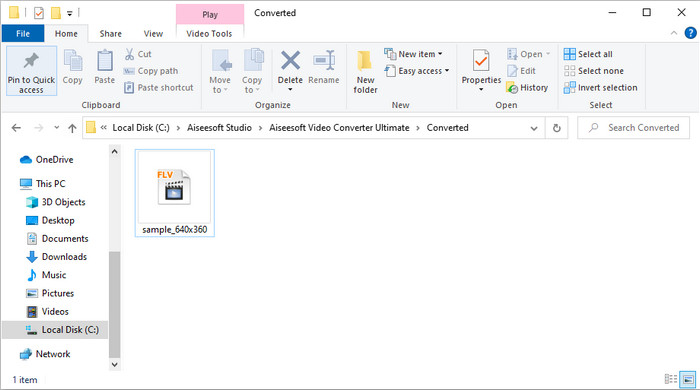Go forward with the right arrow
Screen dimensions: 700x390
coord(39,128)
